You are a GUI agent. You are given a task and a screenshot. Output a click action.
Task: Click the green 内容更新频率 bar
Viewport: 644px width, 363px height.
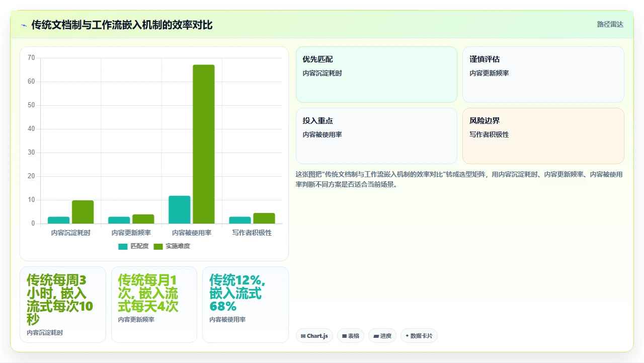tap(143, 219)
